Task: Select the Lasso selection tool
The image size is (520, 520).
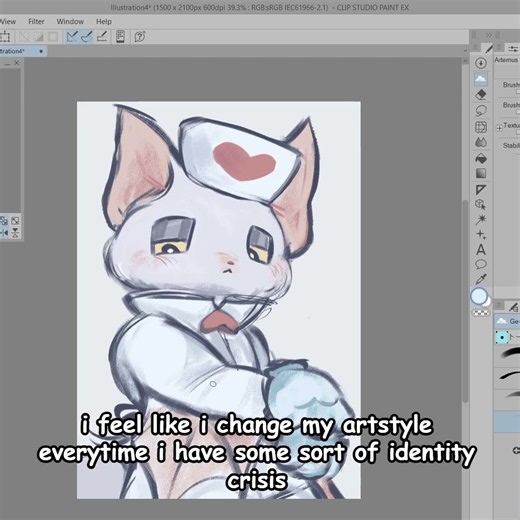Action: pyautogui.click(x=480, y=111)
